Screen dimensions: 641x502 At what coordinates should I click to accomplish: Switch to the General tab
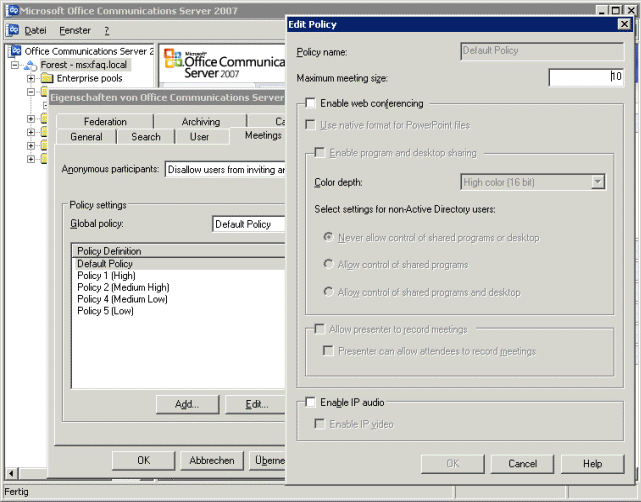pos(86,137)
